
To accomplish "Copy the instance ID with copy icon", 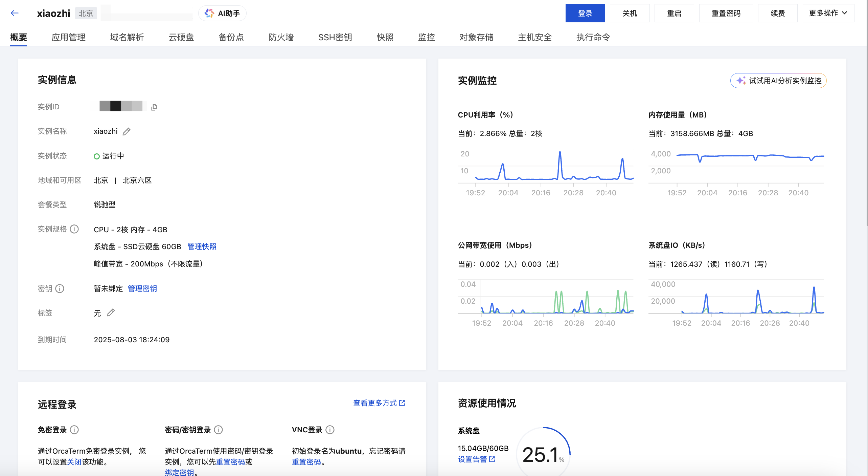I will [154, 107].
